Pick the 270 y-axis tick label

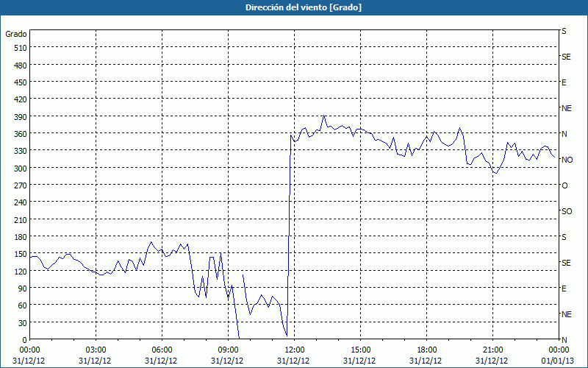pyautogui.click(x=21, y=185)
